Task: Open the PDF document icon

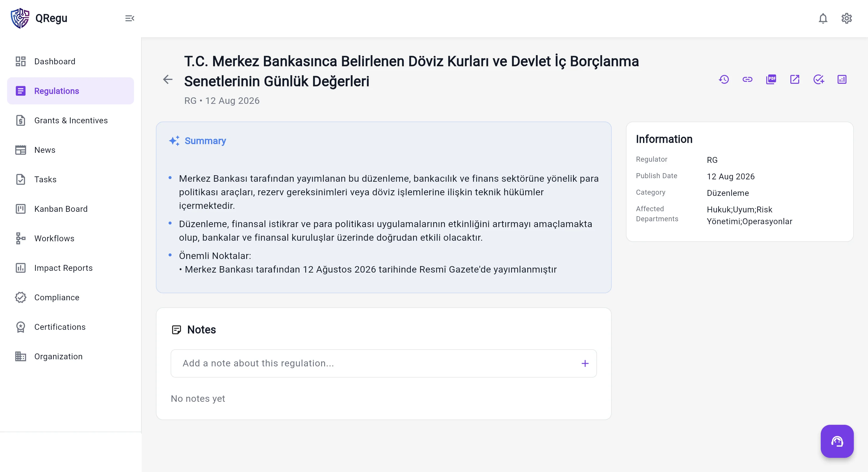Action: pos(771,79)
